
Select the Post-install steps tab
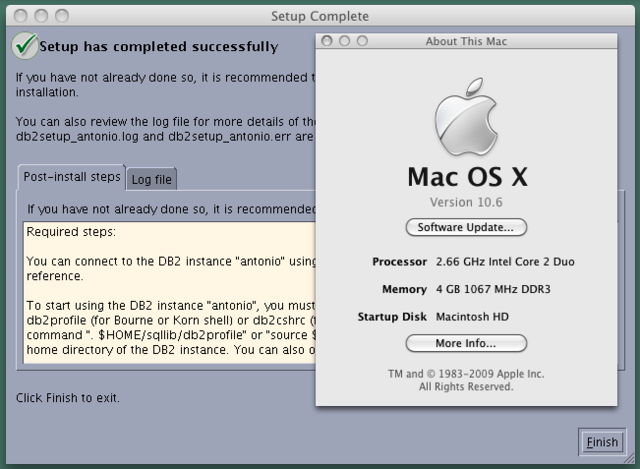click(72, 177)
